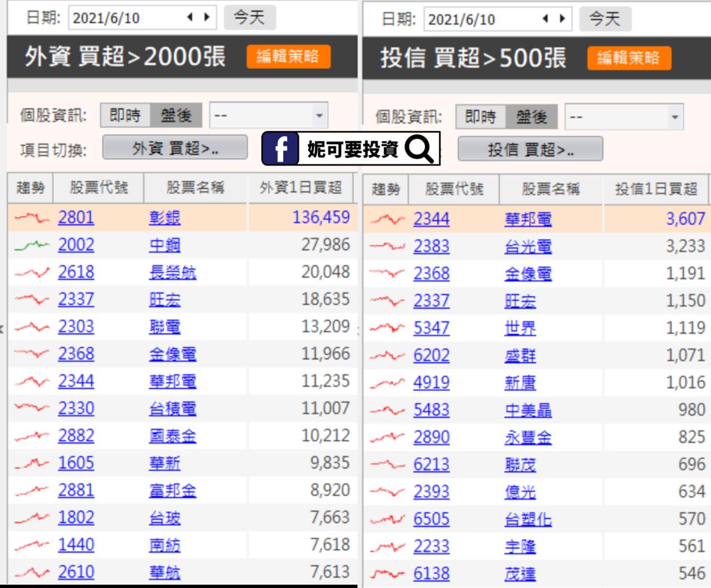Viewport: 711px width, 588px height.
Task: Click trend sparkline for 2882 國泰金
Action: (32, 436)
